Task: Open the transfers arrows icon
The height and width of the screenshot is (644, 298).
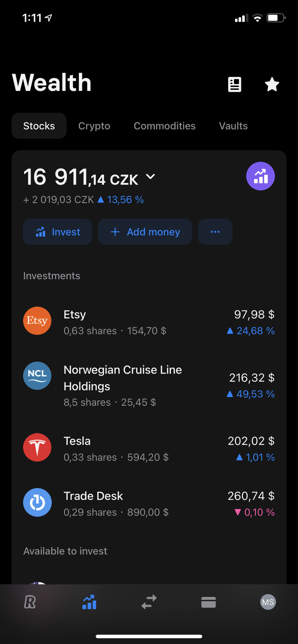Action: pos(149,602)
